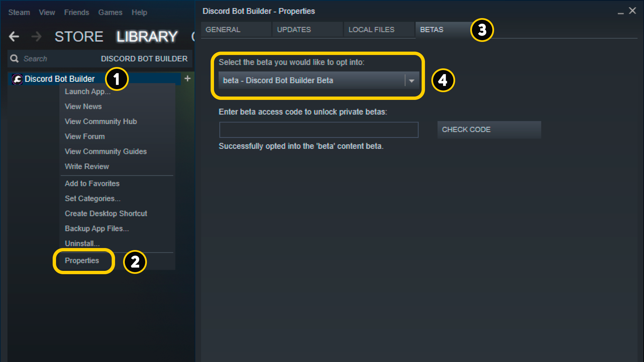This screenshot has width=644, height=362.
Task: Click Uninstall option in context menu
Action: click(x=81, y=243)
